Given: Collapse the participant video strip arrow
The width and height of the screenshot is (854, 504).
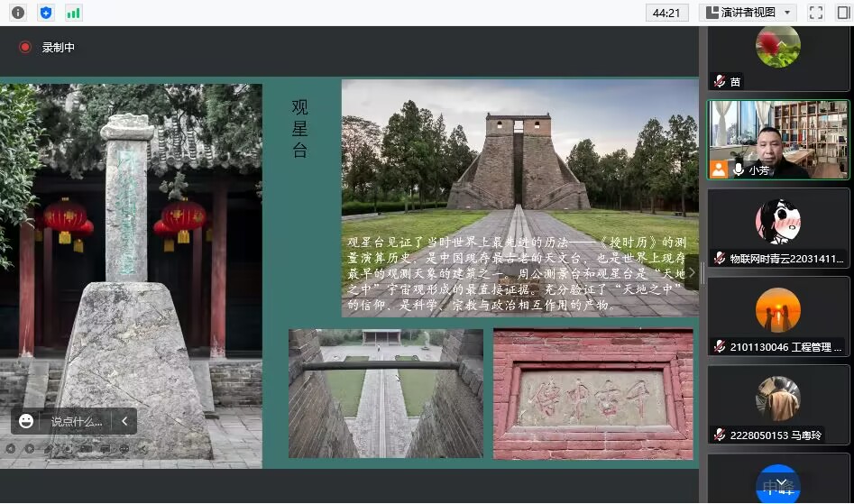Looking at the screenshot, I should coord(693,271).
